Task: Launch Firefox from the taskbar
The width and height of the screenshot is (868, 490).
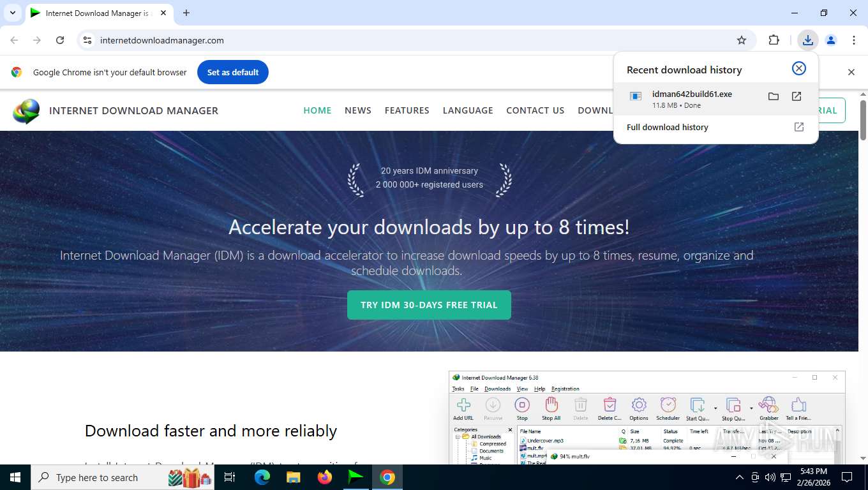Action: pos(325,477)
